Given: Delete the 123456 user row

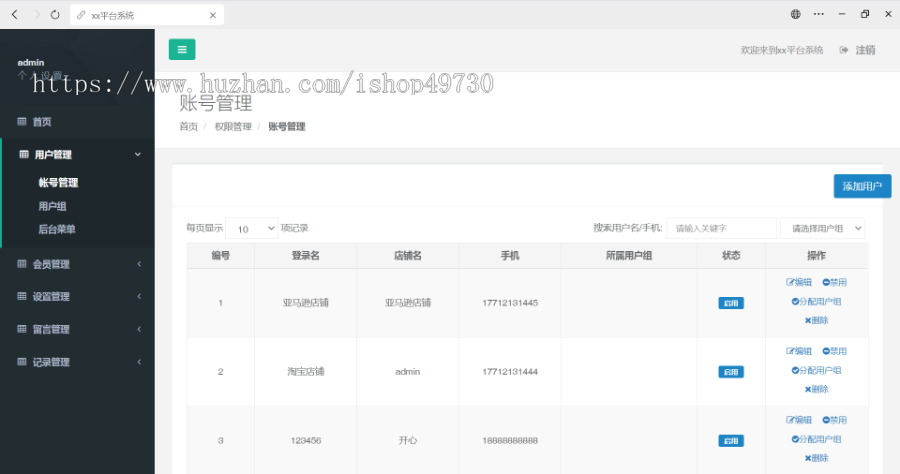Looking at the screenshot, I should click(816, 458).
